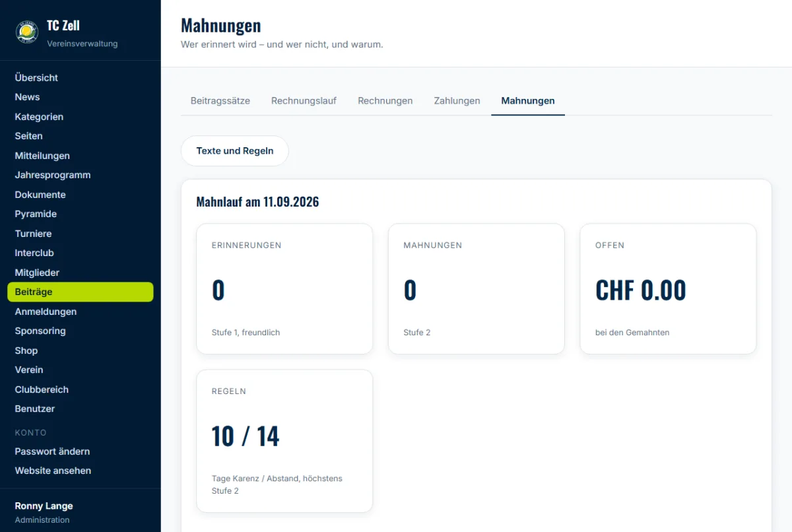Switch to Beitragssätze tab
This screenshot has width=792, height=532.
220,101
